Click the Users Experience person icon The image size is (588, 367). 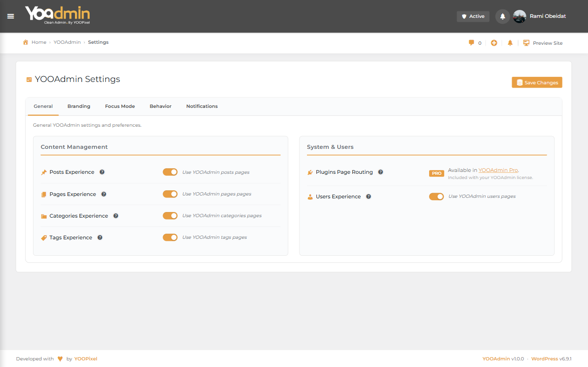point(310,197)
